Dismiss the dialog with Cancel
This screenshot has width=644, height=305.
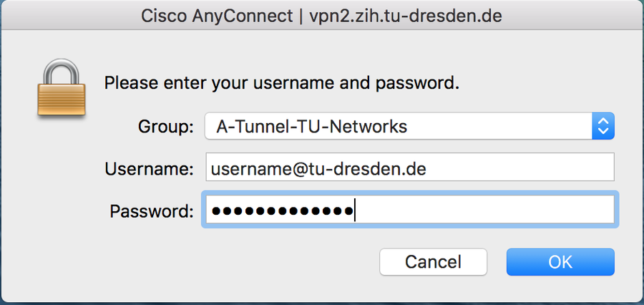tap(434, 262)
